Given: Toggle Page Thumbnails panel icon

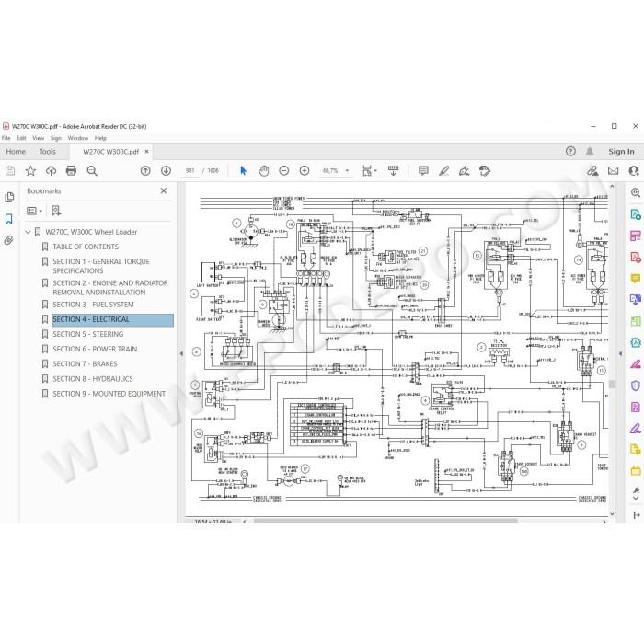Looking at the screenshot, I should point(8,198).
